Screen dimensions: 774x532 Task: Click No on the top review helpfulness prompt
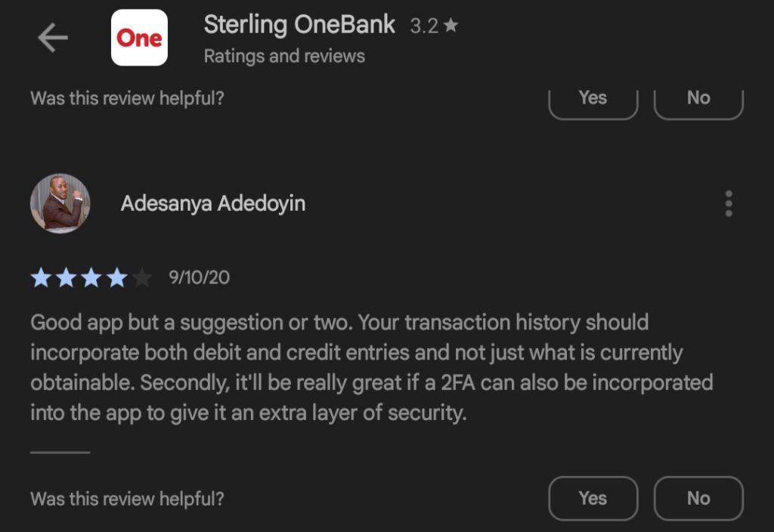pyautogui.click(x=698, y=97)
